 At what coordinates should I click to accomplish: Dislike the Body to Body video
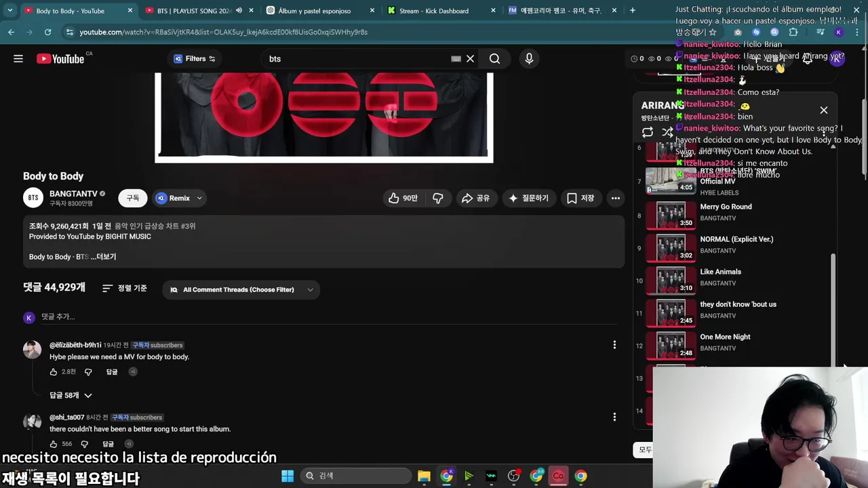click(x=438, y=198)
